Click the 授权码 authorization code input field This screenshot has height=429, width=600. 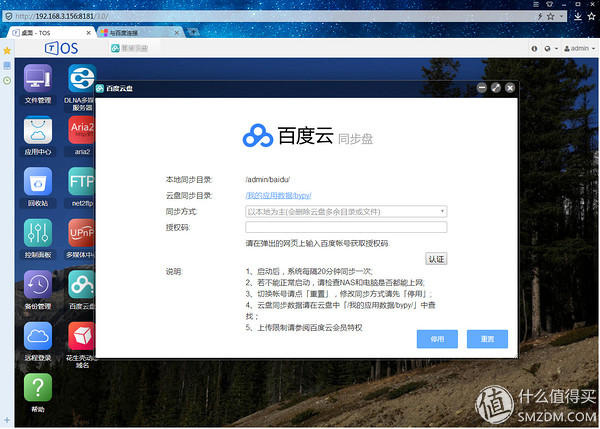pos(346,227)
